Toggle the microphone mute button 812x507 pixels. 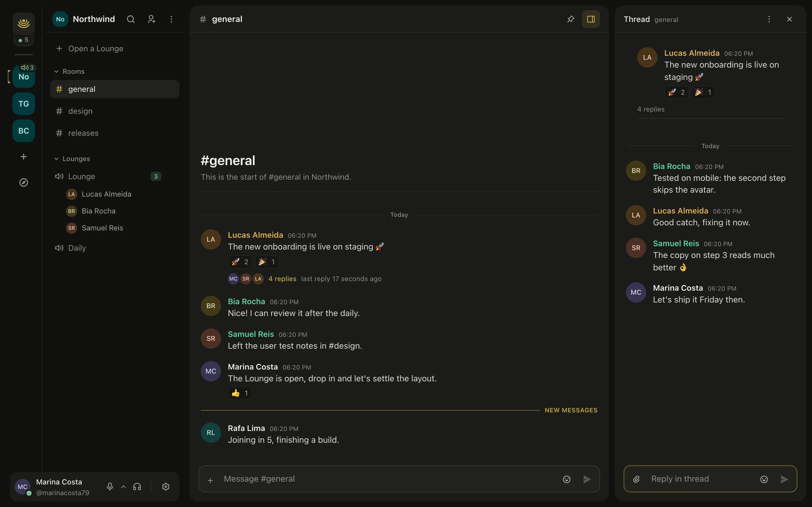[110, 486]
